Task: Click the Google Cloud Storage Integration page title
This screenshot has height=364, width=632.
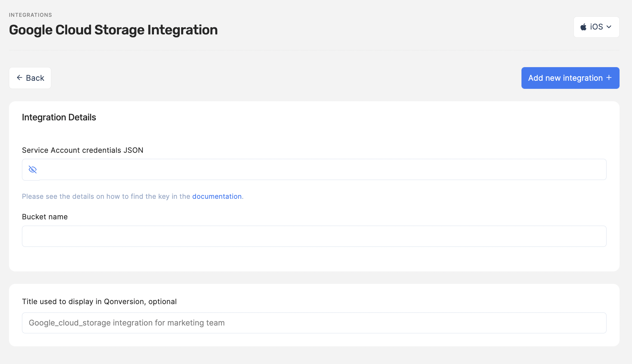Action: pyautogui.click(x=113, y=30)
